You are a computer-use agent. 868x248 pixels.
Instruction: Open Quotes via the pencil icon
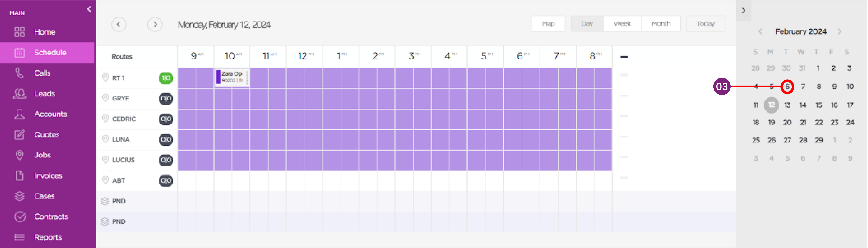coord(20,134)
